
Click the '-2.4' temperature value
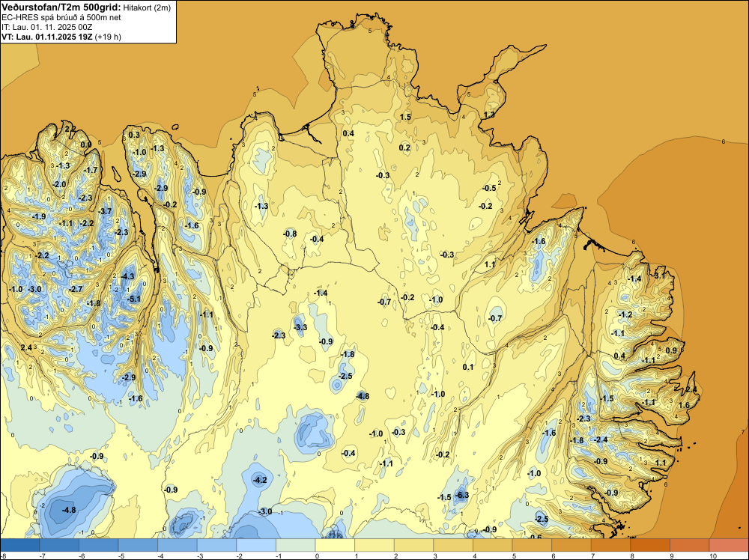tap(601, 439)
